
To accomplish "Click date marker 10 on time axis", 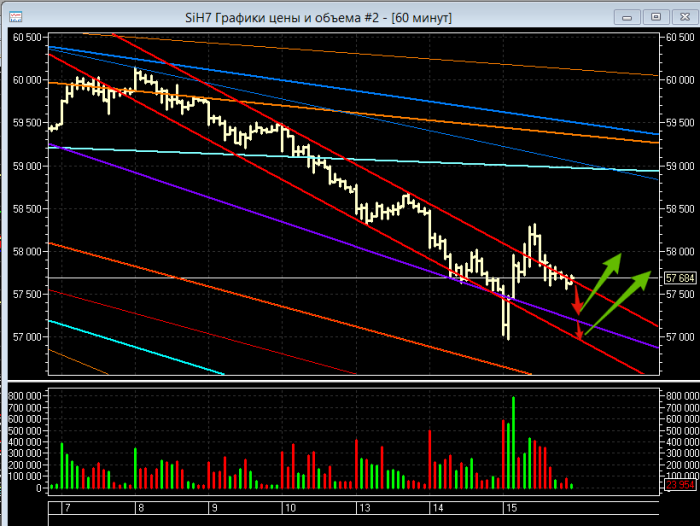I will 290,508.
